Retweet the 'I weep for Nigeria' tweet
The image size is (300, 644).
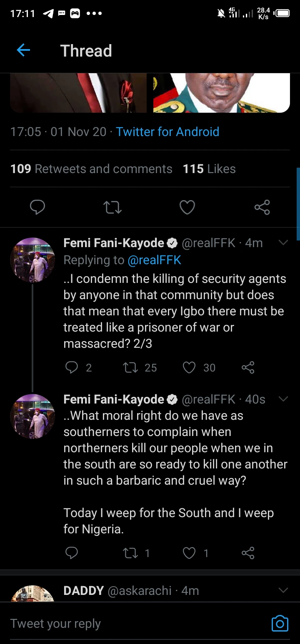point(131,553)
